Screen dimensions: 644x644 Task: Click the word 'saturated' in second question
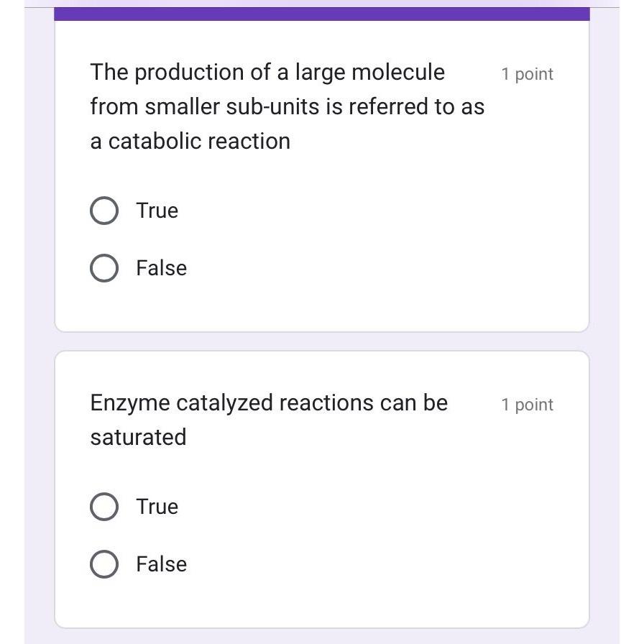tap(138, 437)
